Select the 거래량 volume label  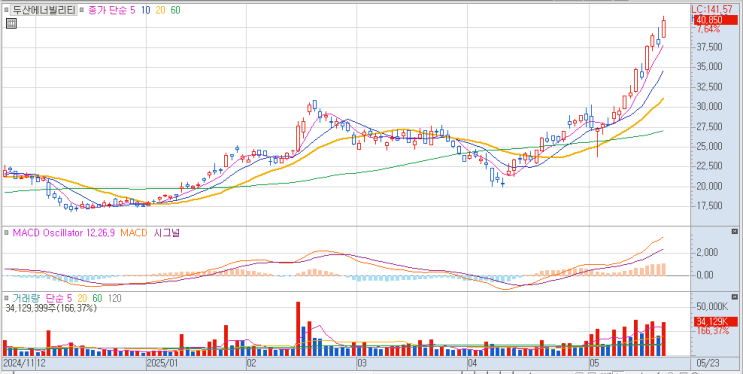(x=26, y=298)
